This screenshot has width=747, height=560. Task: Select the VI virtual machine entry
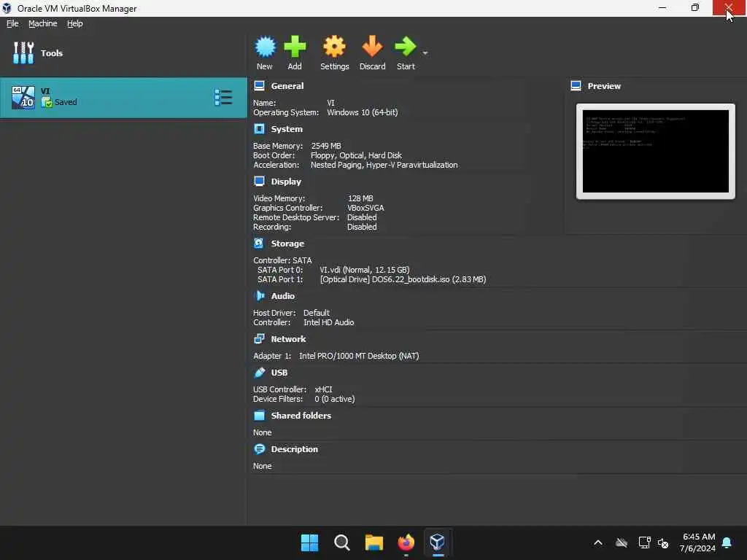click(x=123, y=98)
